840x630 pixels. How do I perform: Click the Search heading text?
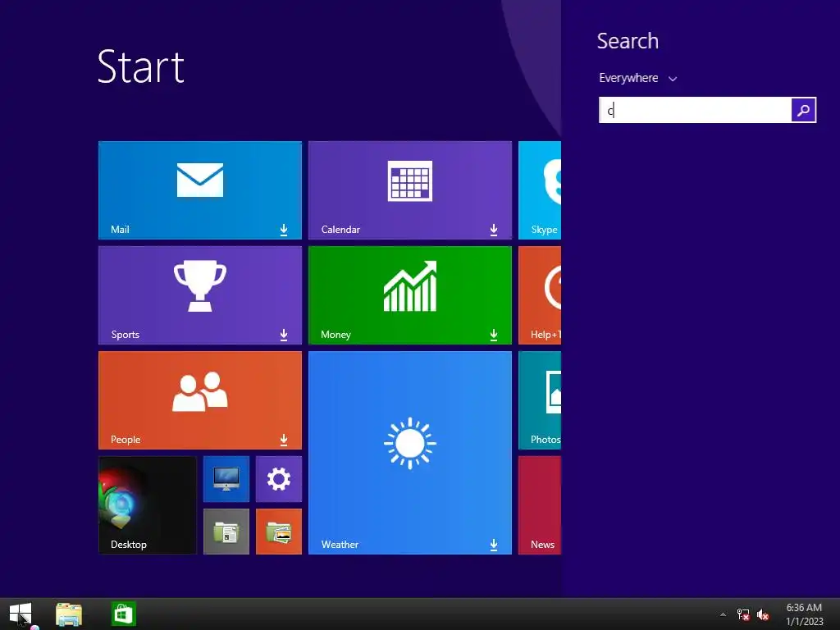click(628, 41)
